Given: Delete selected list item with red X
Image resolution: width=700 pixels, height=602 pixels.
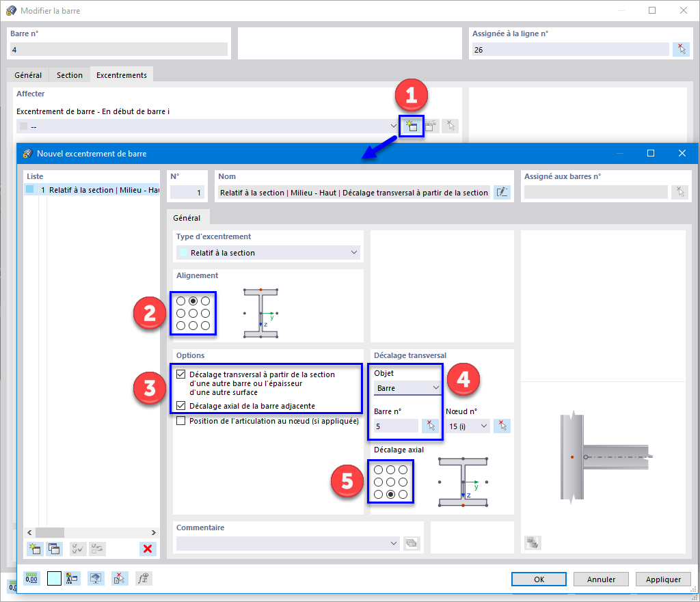Looking at the screenshot, I should click(x=148, y=549).
